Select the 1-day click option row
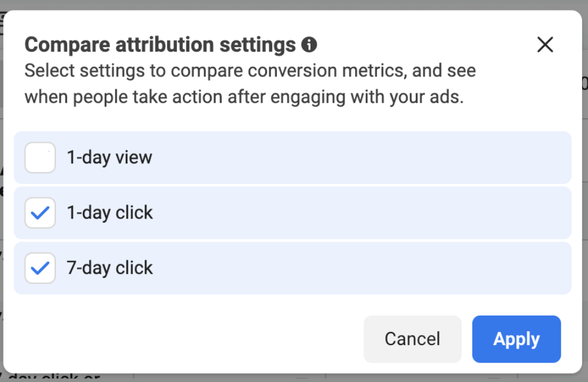 tap(292, 213)
